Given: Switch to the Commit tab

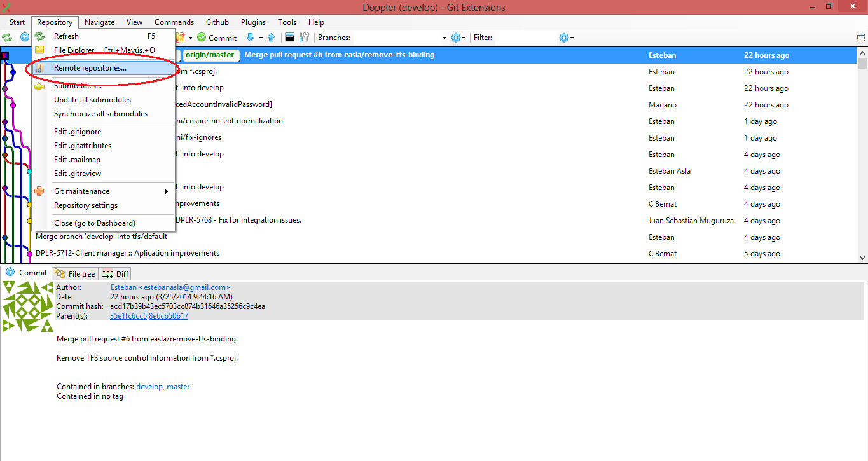Looking at the screenshot, I should click(26, 273).
